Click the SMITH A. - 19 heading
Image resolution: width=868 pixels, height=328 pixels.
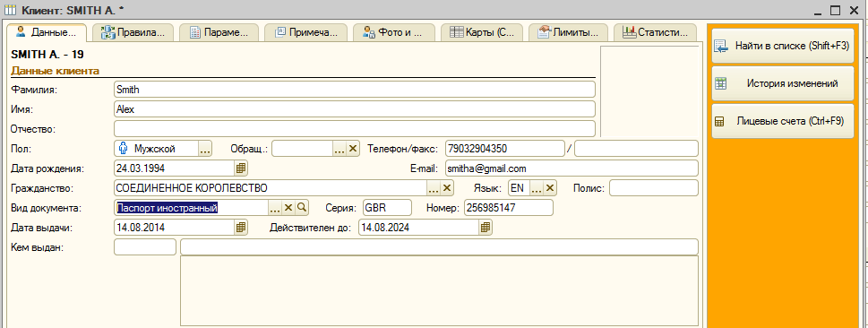pos(47,55)
